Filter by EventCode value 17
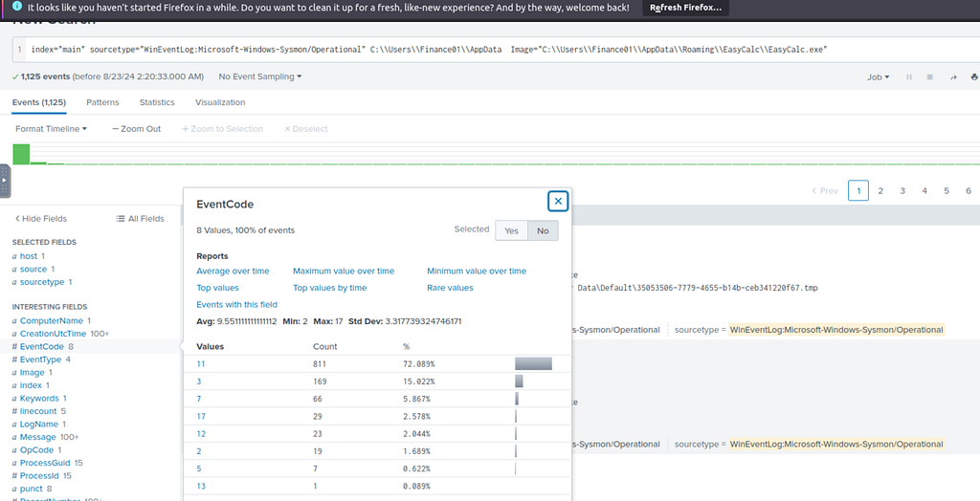This screenshot has height=501, width=980. tap(201, 416)
